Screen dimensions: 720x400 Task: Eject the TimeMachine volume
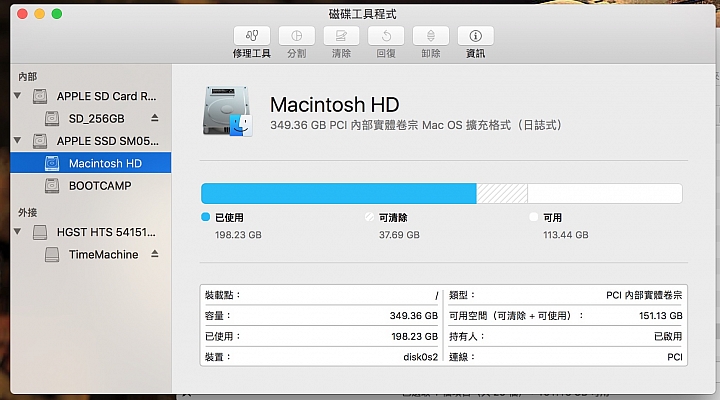(155, 254)
